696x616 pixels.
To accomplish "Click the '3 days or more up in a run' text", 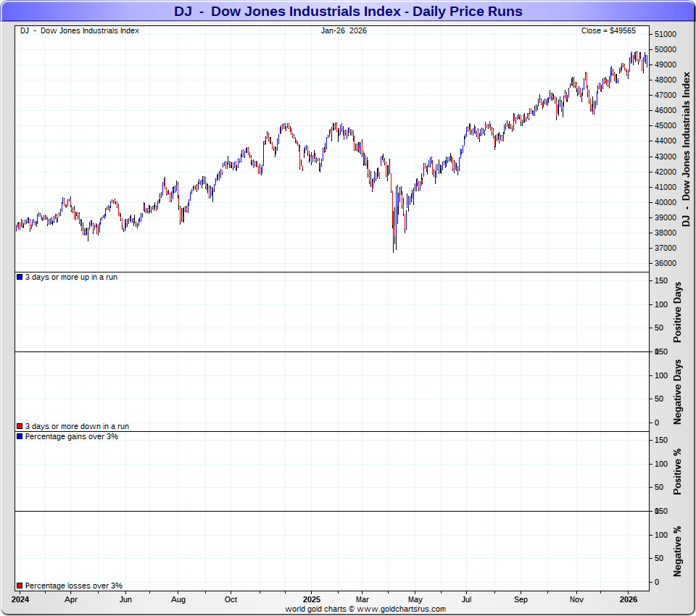I will [71, 278].
